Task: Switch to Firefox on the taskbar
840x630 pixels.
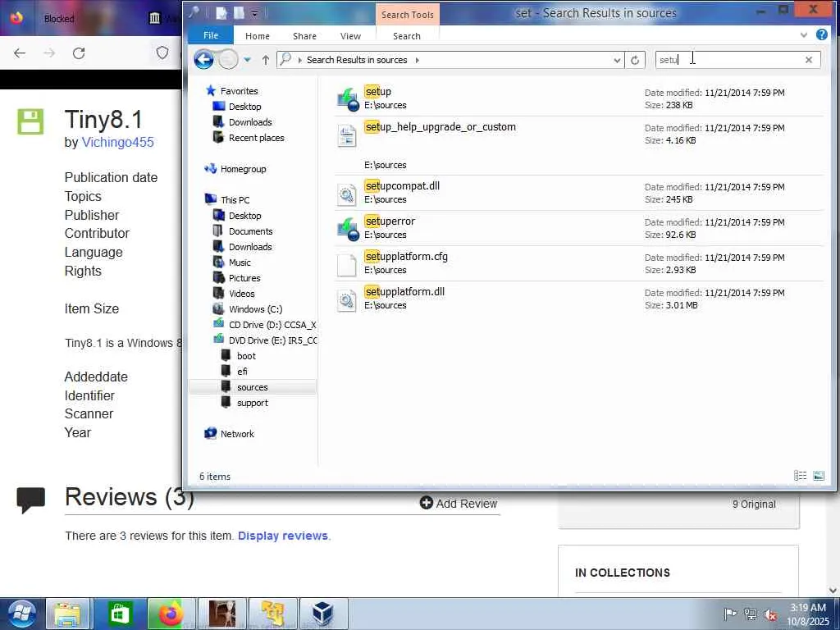Action: coord(169,614)
